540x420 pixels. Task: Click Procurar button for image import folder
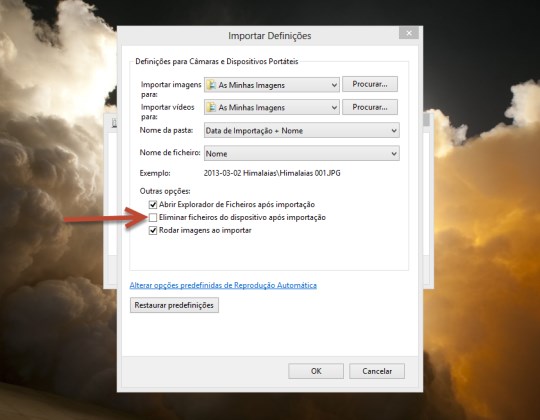370,84
